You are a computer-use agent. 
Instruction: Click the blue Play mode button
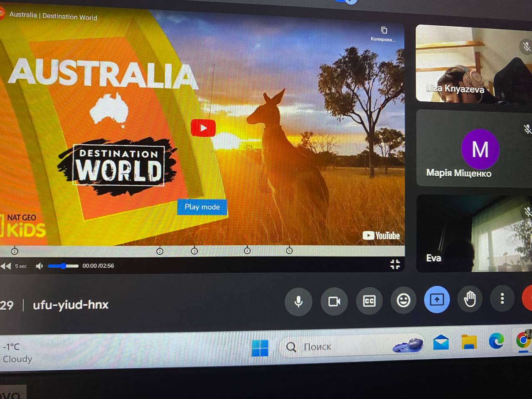(202, 207)
